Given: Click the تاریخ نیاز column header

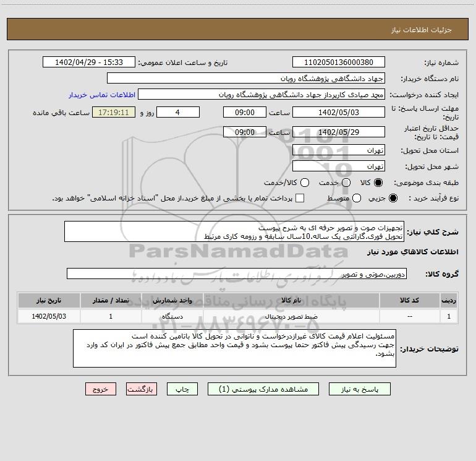Looking at the screenshot, I should 49,300.
